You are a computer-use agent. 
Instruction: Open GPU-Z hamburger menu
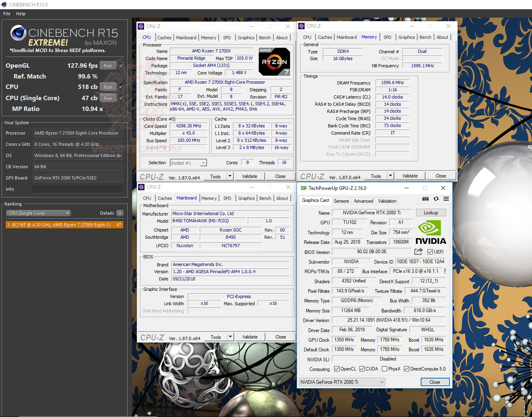[446, 199]
